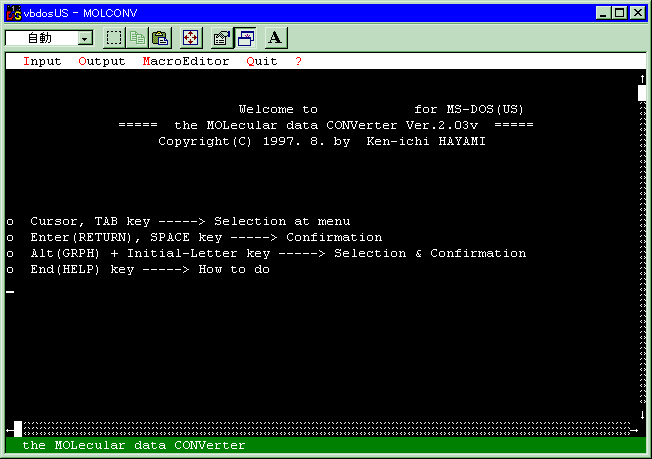Toggle the Full screen toolbar icon
Screen dimensions: 652x459
190,38
